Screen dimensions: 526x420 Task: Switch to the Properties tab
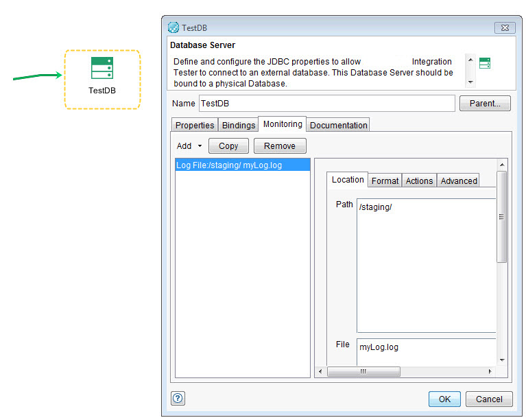195,125
